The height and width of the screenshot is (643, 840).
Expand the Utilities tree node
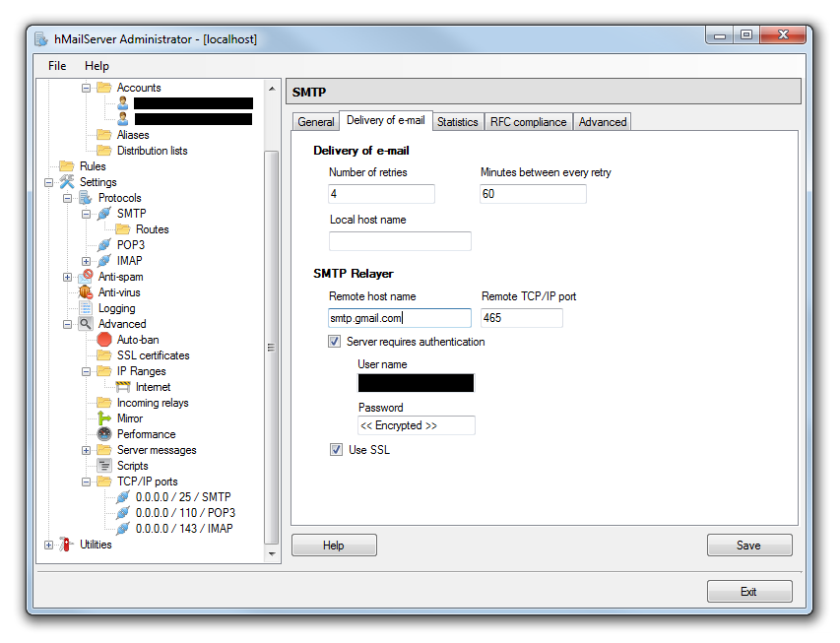pos(49,545)
